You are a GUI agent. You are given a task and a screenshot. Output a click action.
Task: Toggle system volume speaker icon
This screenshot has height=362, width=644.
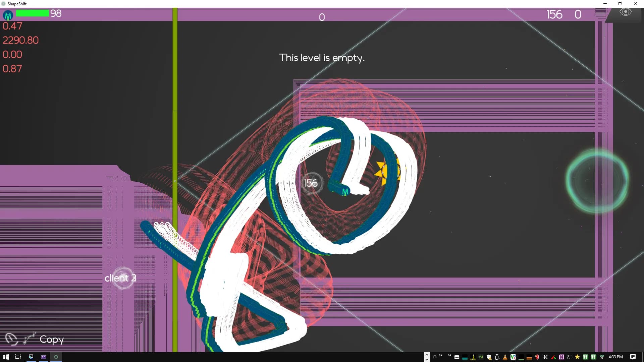click(x=545, y=357)
